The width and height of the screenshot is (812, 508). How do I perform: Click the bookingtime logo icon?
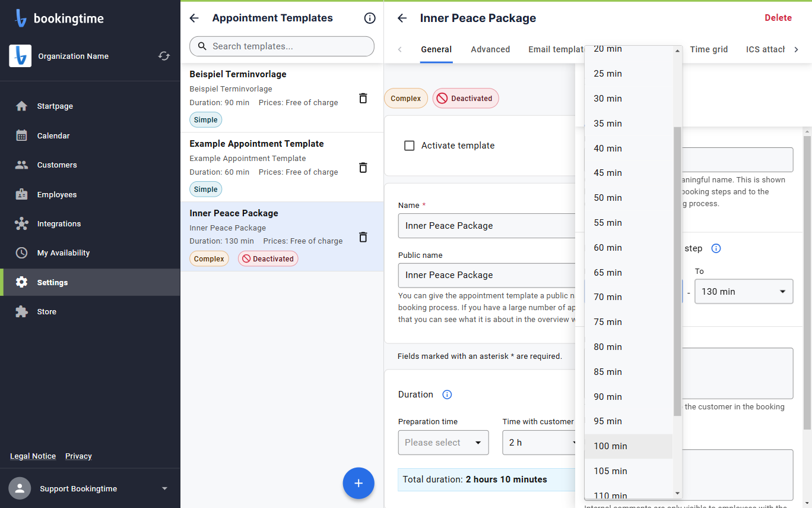coord(21,18)
